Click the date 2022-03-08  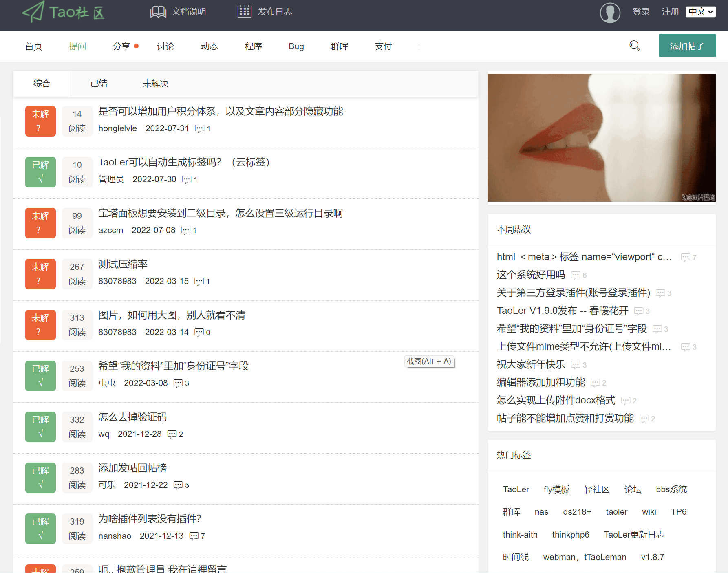click(146, 383)
